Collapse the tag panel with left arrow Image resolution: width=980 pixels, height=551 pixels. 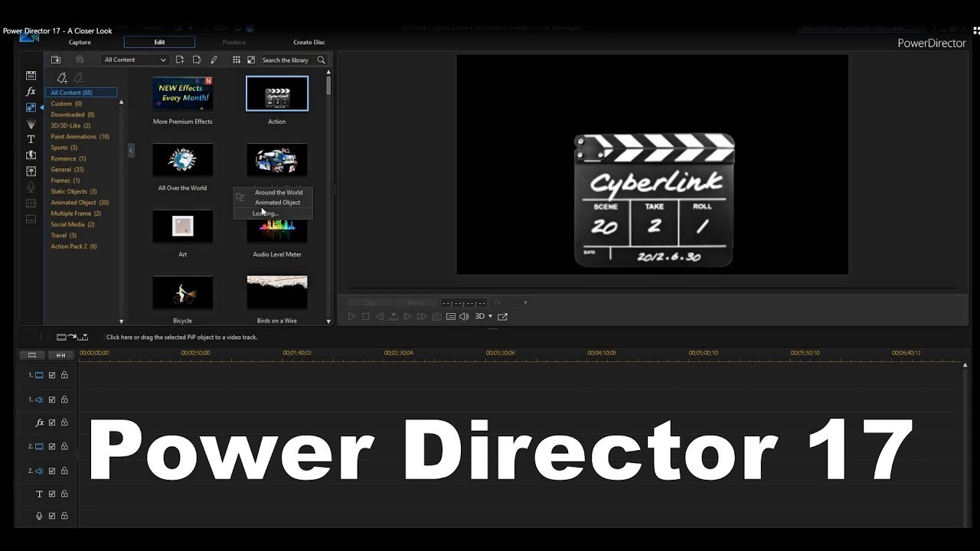(x=131, y=151)
